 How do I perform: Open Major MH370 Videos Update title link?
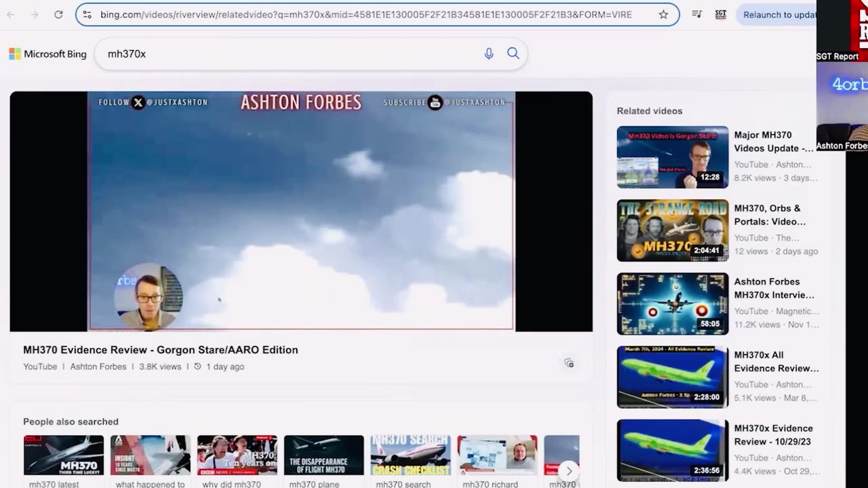(774, 142)
